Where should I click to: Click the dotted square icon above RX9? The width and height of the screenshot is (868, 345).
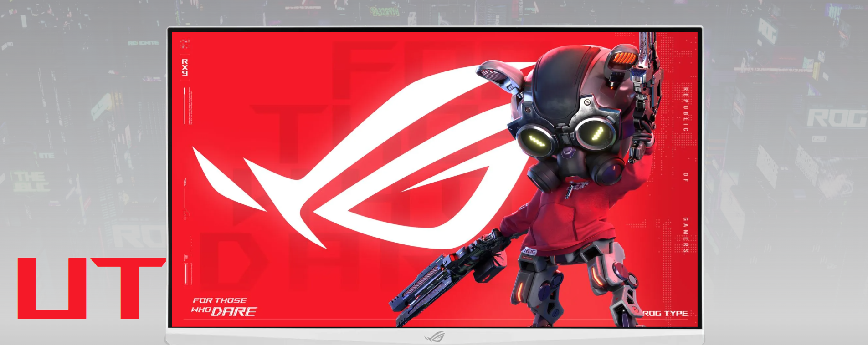pos(185,44)
